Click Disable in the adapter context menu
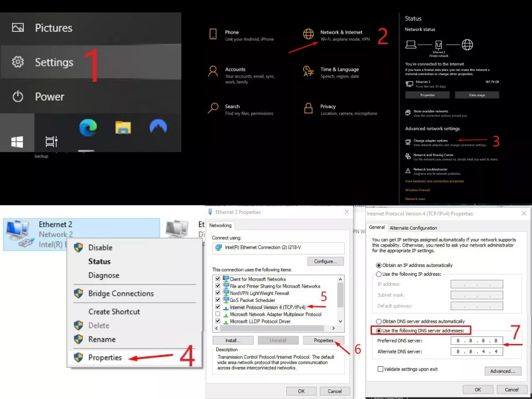Image resolution: width=532 pixels, height=399 pixels. click(x=100, y=247)
